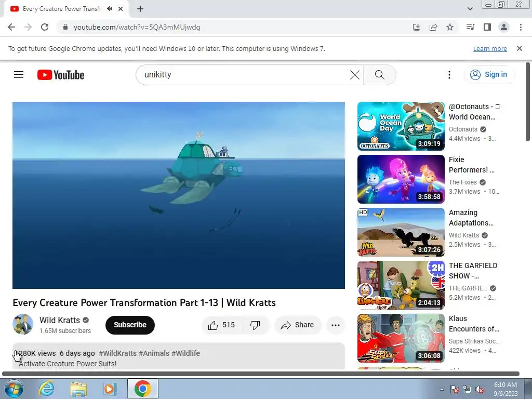Share this video
The width and height of the screenshot is (532, 399).
298,325
